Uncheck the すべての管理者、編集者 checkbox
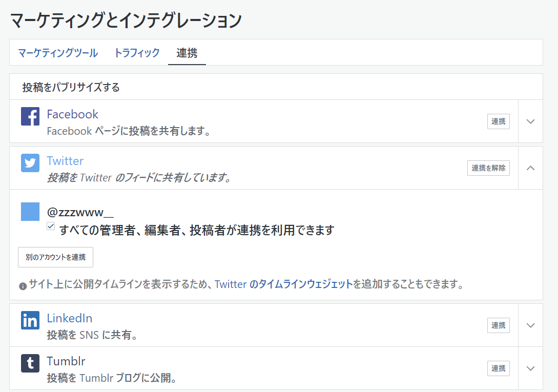The width and height of the screenshot is (558, 392). pyautogui.click(x=51, y=226)
